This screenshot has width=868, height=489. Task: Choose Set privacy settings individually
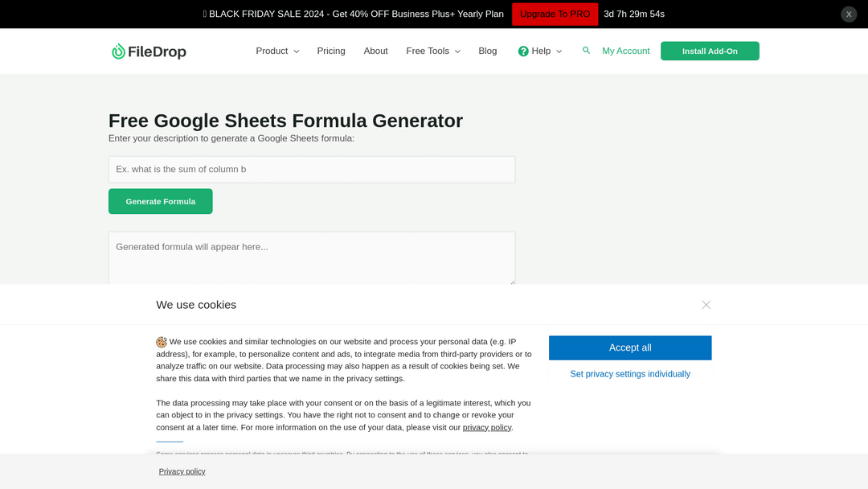pyautogui.click(x=630, y=374)
